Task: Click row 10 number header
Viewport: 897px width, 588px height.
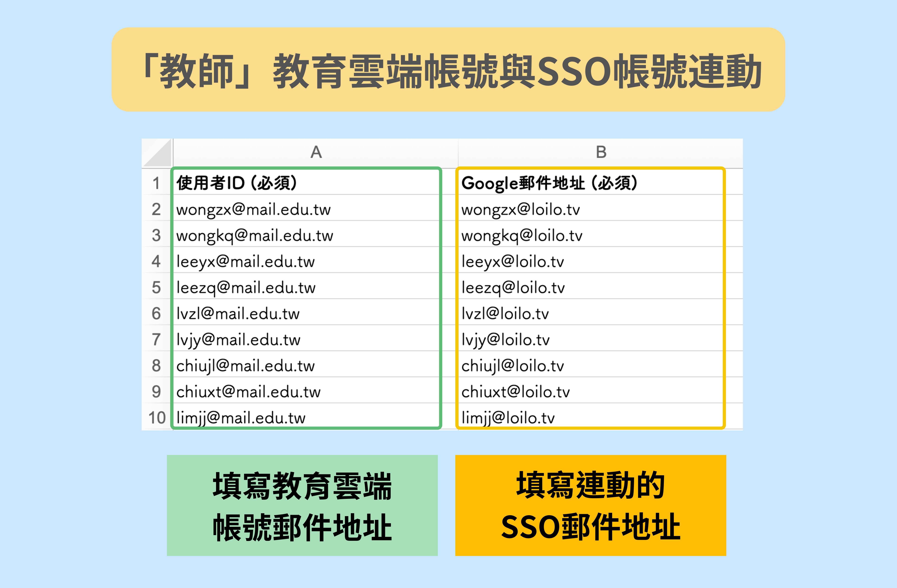Action: [x=157, y=418]
